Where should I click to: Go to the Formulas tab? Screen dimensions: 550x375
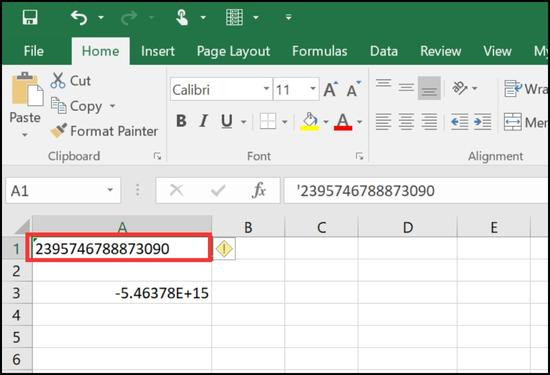click(x=320, y=51)
